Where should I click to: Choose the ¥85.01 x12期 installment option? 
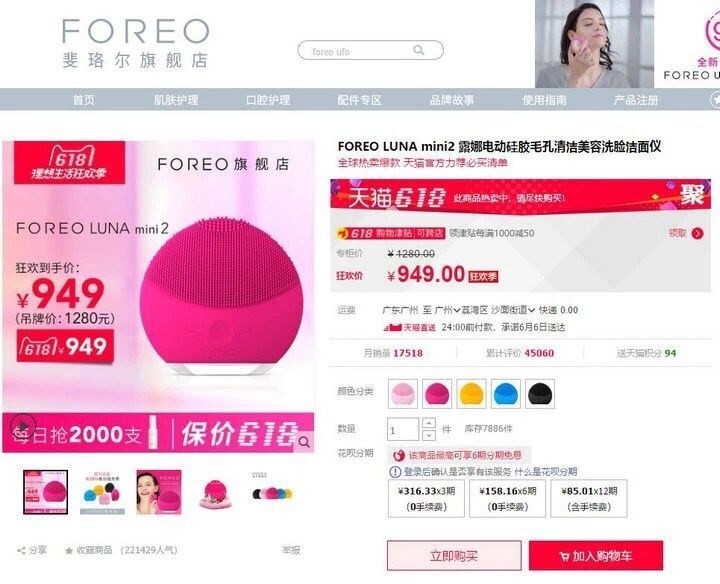click(589, 499)
